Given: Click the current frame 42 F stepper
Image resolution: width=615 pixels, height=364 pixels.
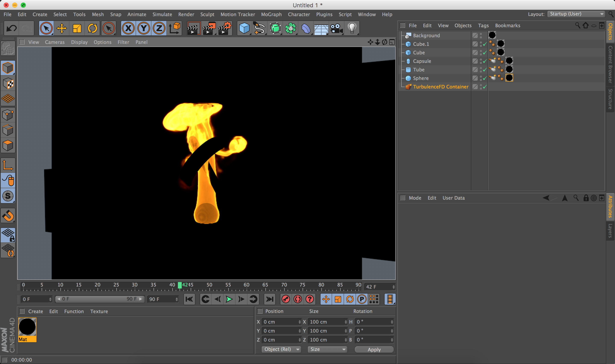Looking at the screenshot, I should point(393,287).
